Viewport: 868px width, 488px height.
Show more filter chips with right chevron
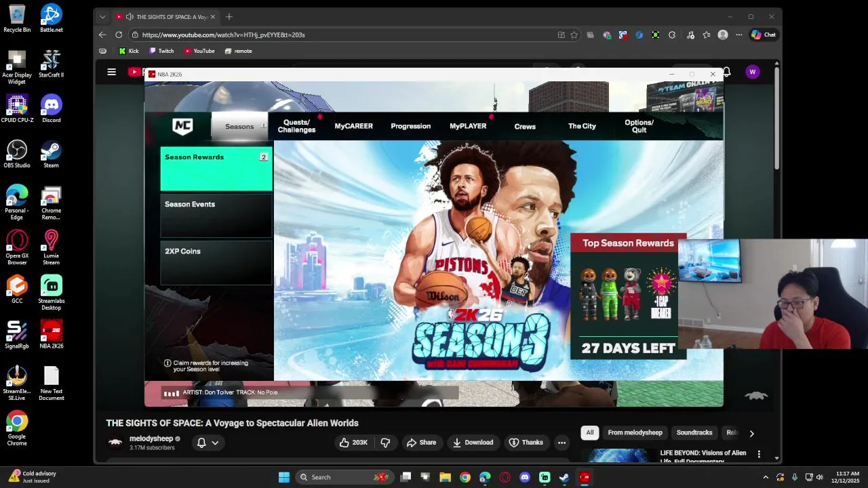click(x=751, y=433)
